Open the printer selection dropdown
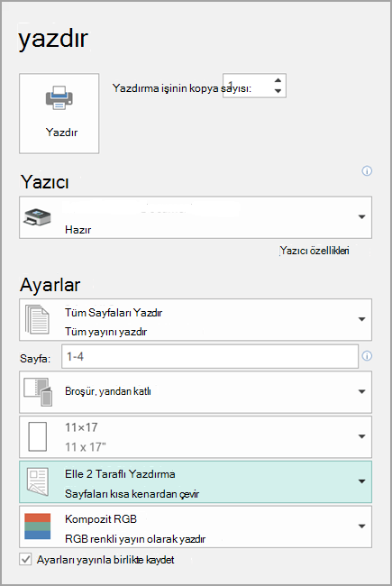Viewport: 392px width, 586px height. (196, 217)
